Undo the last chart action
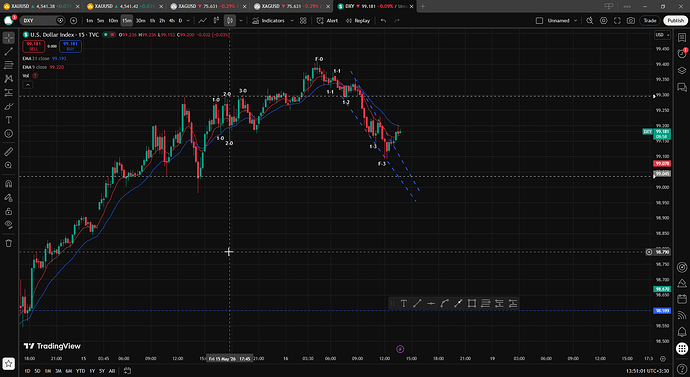 point(383,21)
